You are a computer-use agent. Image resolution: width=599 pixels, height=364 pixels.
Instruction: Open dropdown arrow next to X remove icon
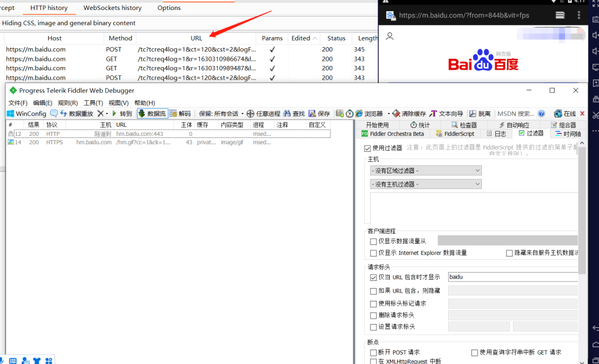(x=107, y=114)
